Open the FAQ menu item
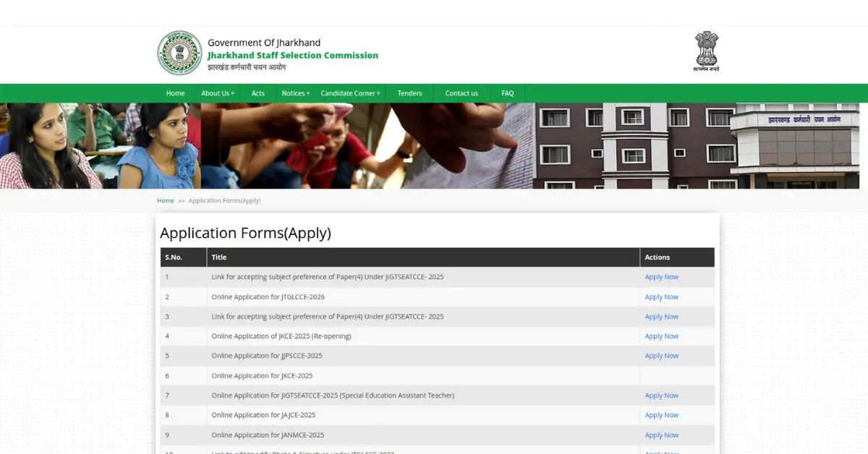868x454 pixels. pyautogui.click(x=508, y=93)
